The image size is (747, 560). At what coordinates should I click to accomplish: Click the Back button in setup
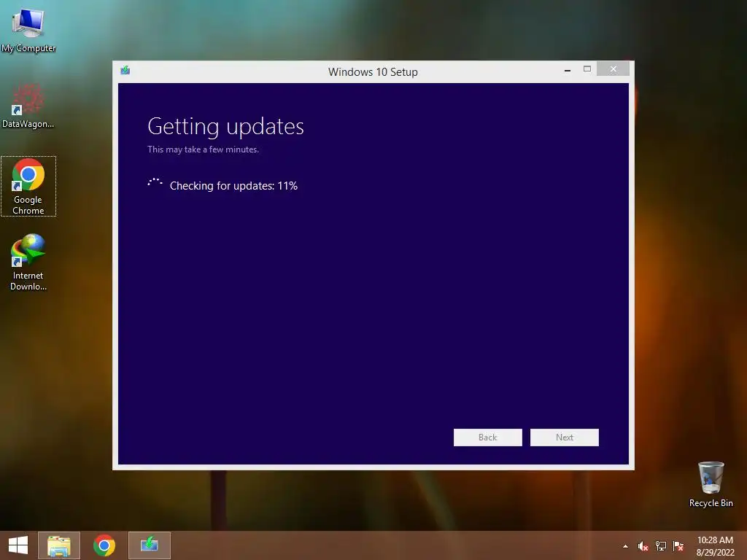pyautogui.click(x=487, y=437)
